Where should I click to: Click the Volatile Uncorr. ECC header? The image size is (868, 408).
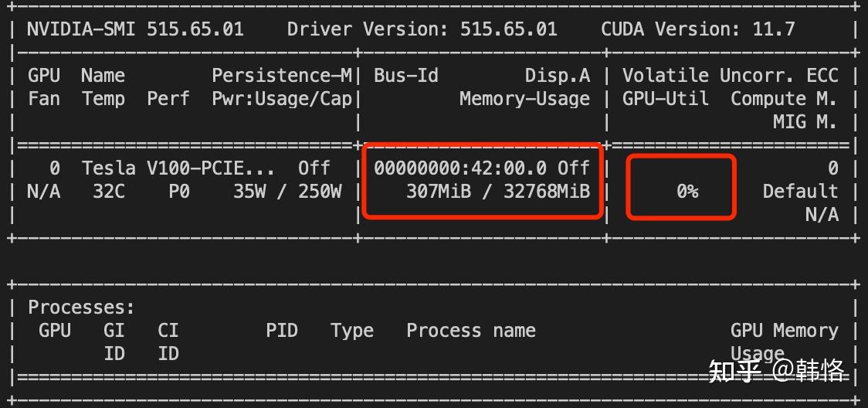pyautogui.click(x=731, y=75)
